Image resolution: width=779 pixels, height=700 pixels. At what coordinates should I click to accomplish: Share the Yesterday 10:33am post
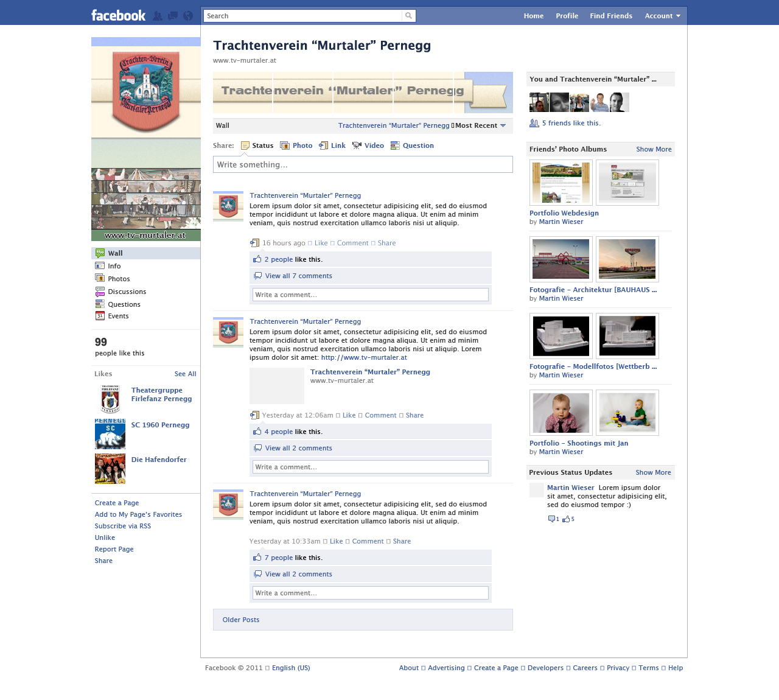(x=402, y=541)
